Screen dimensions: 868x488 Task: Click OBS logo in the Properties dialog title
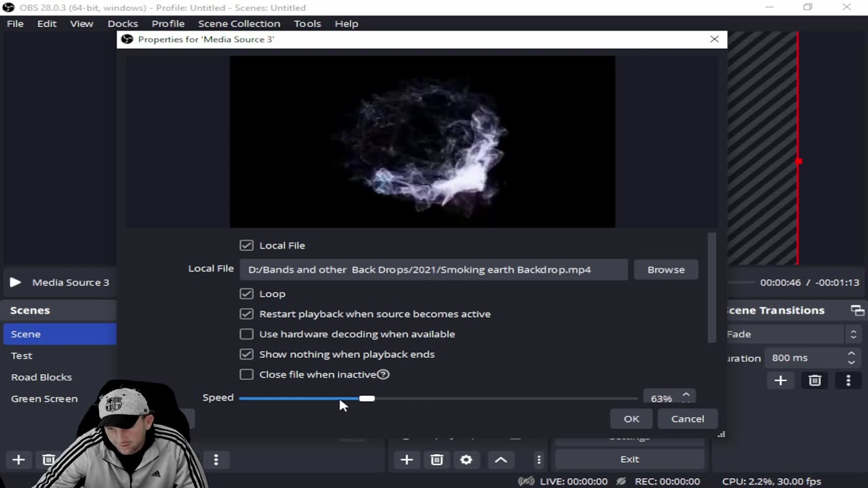click(x=127, y=39)
